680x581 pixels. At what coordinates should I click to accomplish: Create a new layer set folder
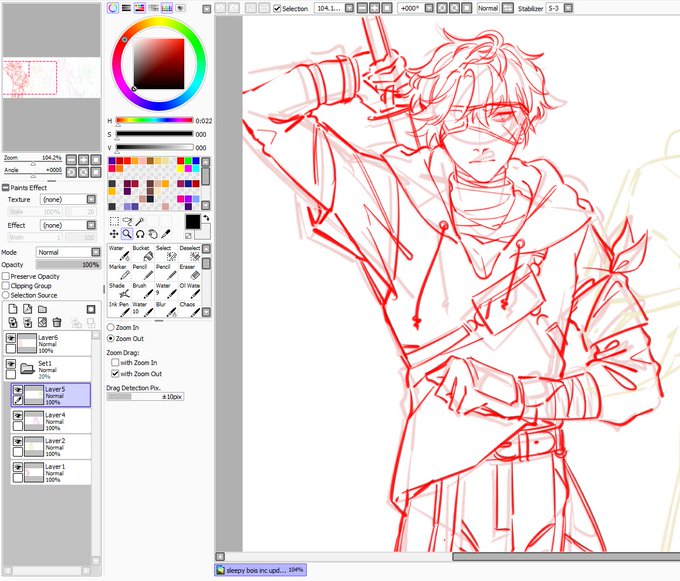click(42, 309)
